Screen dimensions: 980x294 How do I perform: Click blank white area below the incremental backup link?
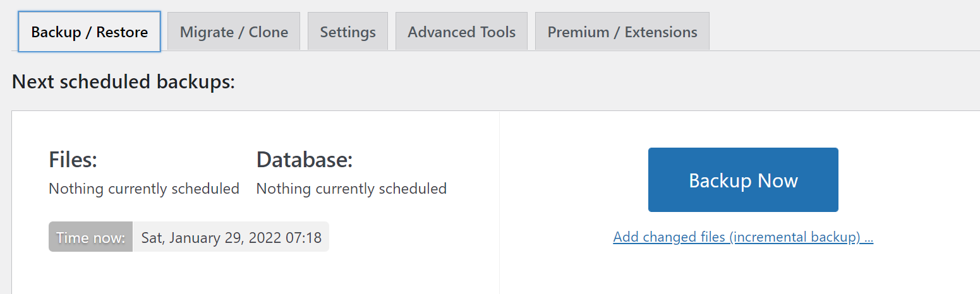(743, 271)
